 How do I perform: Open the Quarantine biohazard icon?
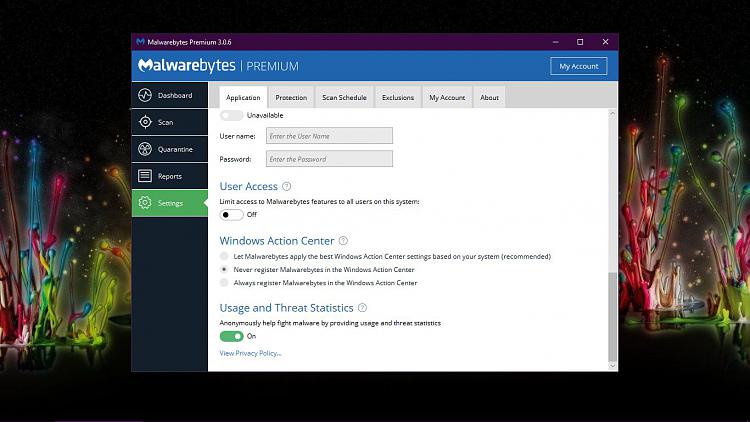coord(145,149)
